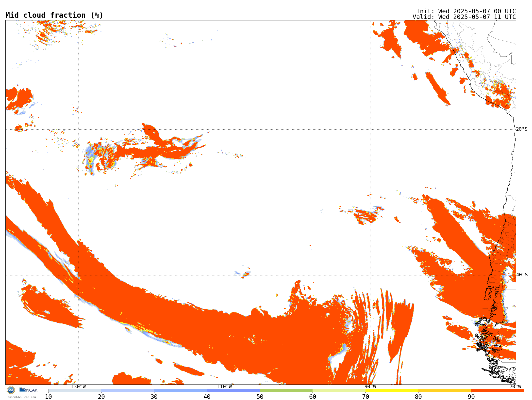Viewport: 532px width, 400px height.
Task: Click the colorbar tick label 80
Action: pos(418,397)
